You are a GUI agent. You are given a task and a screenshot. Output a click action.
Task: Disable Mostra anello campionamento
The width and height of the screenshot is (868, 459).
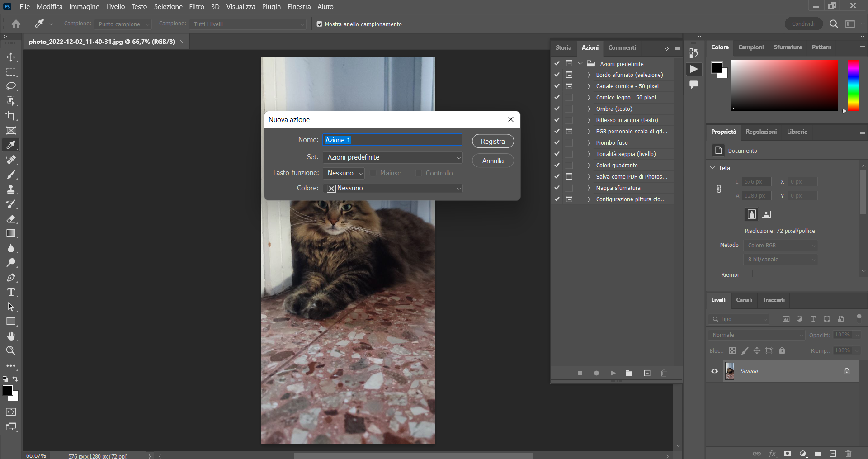pyautogui.click(x=319, y=24)
